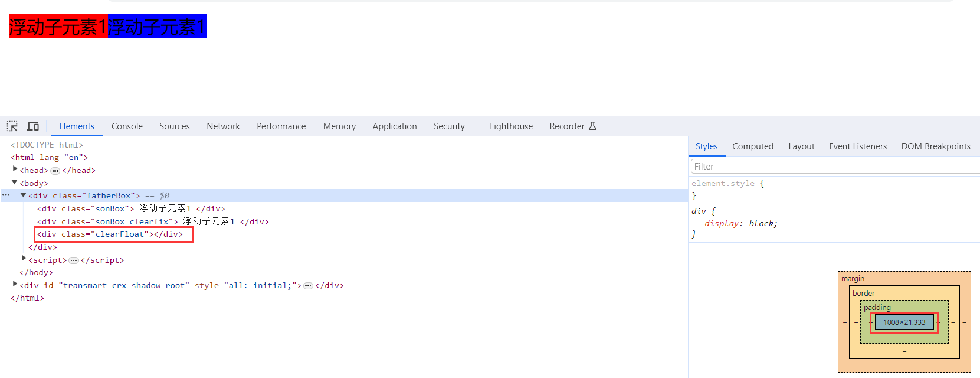This screenshot has width=980, height=378.
Task: Click the 1008×21.333 content box in the box model
Action: [904, 322]
